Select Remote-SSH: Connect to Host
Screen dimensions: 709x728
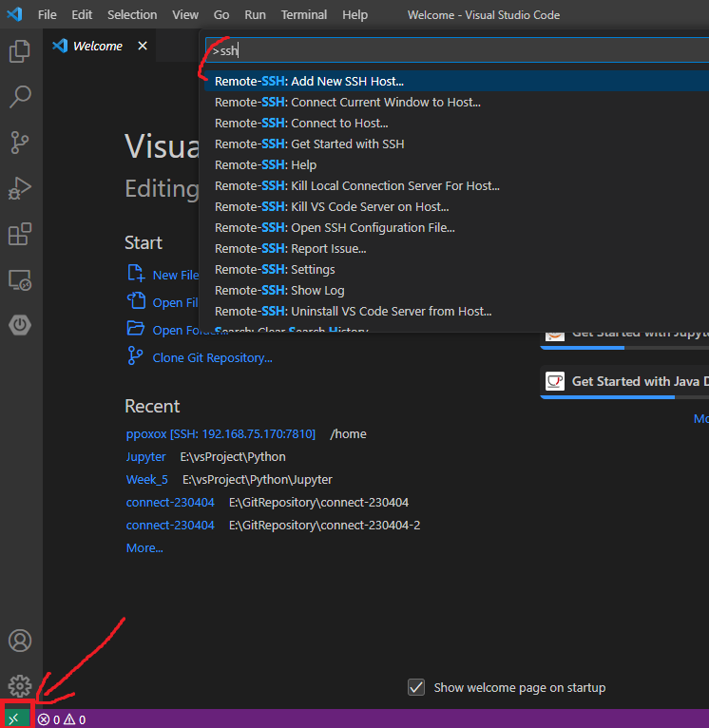457,123
